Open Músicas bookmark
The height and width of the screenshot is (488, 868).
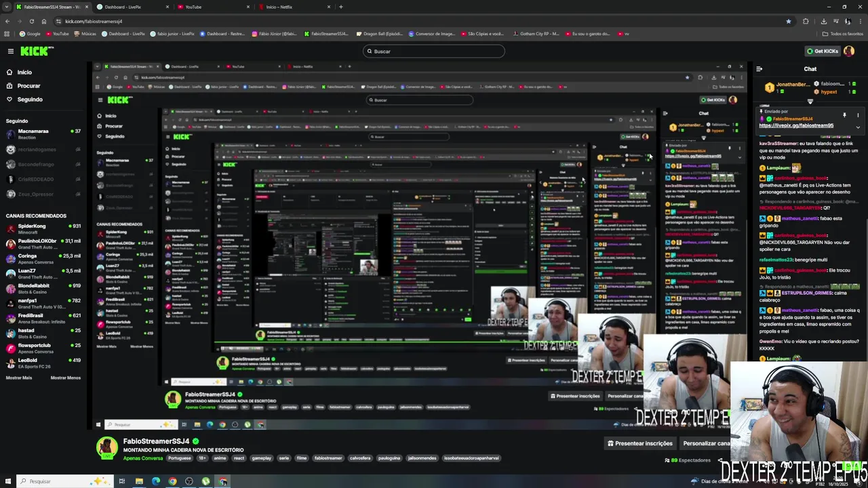[85, 33]
